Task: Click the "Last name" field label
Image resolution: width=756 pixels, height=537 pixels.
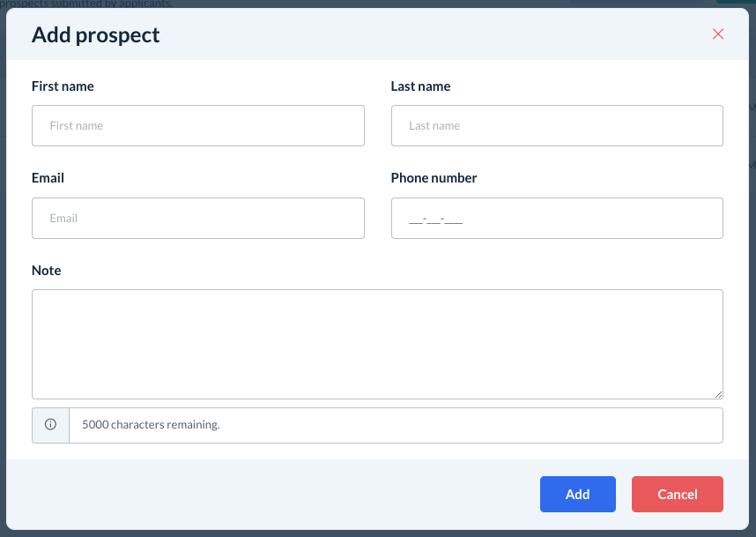Action: pyautogui.click(x=420, y=86)
